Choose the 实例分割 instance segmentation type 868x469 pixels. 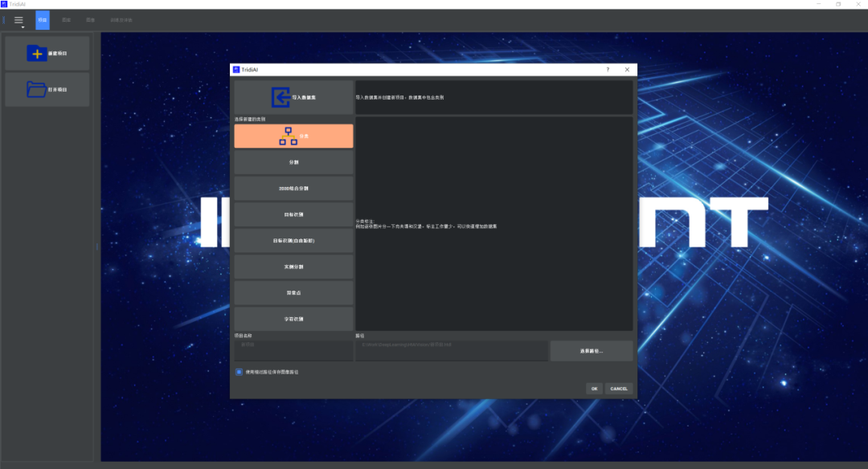coord(293,267)
